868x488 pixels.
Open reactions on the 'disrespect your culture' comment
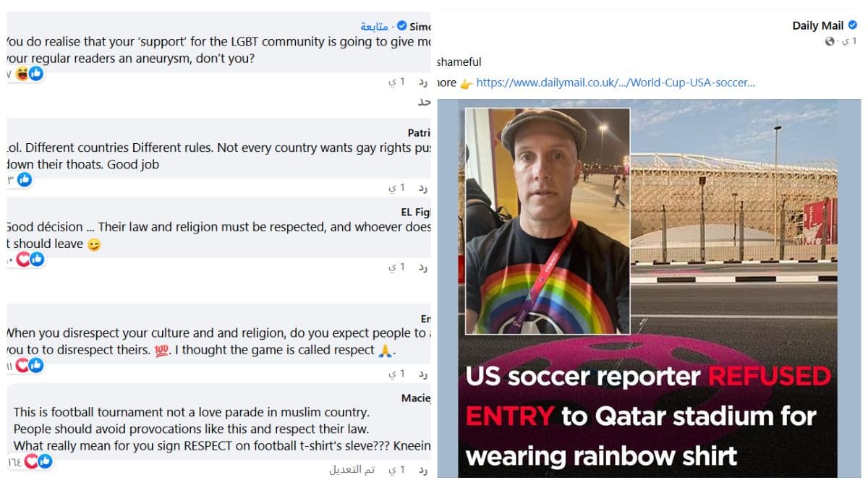coord(30,366)
